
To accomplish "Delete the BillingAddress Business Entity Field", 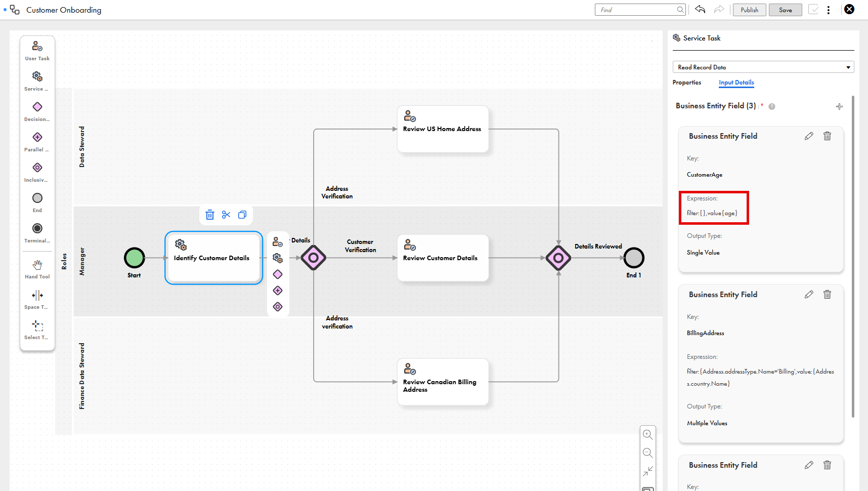I will click(x=827, y=295).
